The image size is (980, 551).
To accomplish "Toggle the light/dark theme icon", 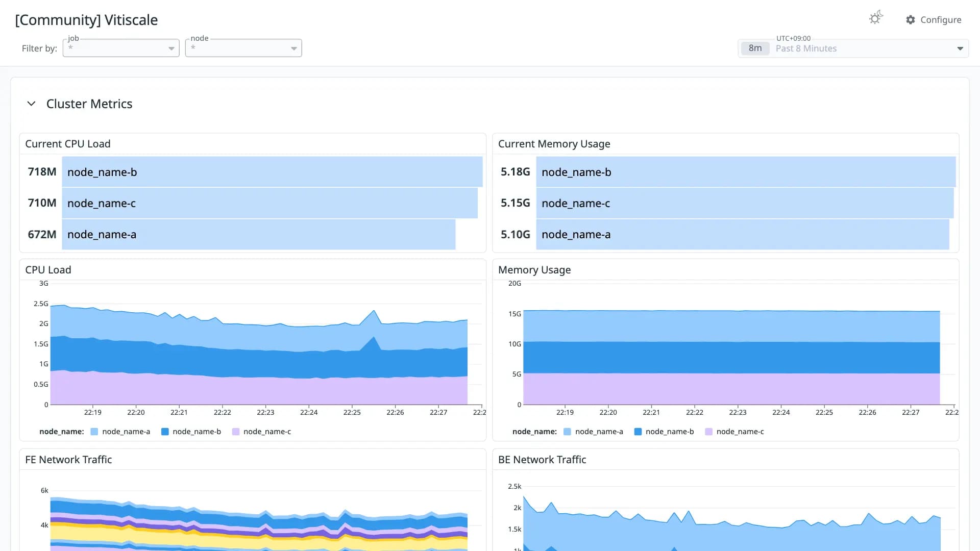I will pos(876,18).
